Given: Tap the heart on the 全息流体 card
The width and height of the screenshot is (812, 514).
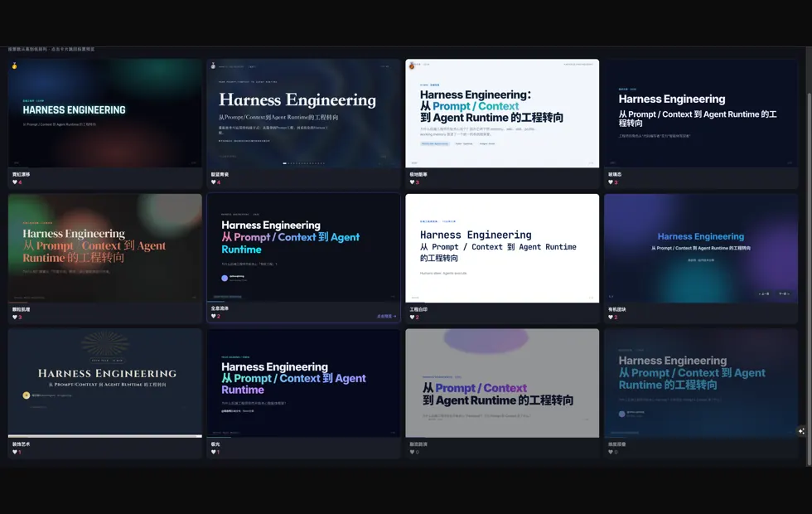Looking at the screenshot, I should [x=214, y=316].
